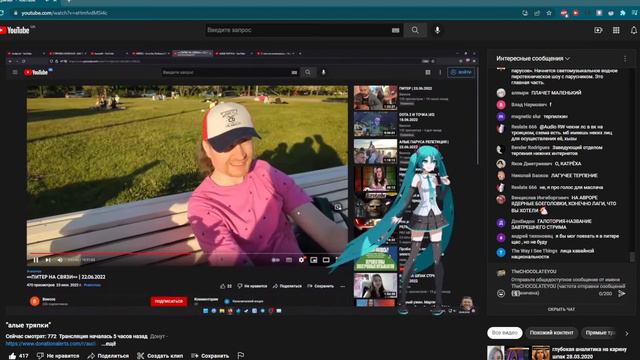Select the "Похожий контент" chip
640x360 pixels.
point(551,333)
